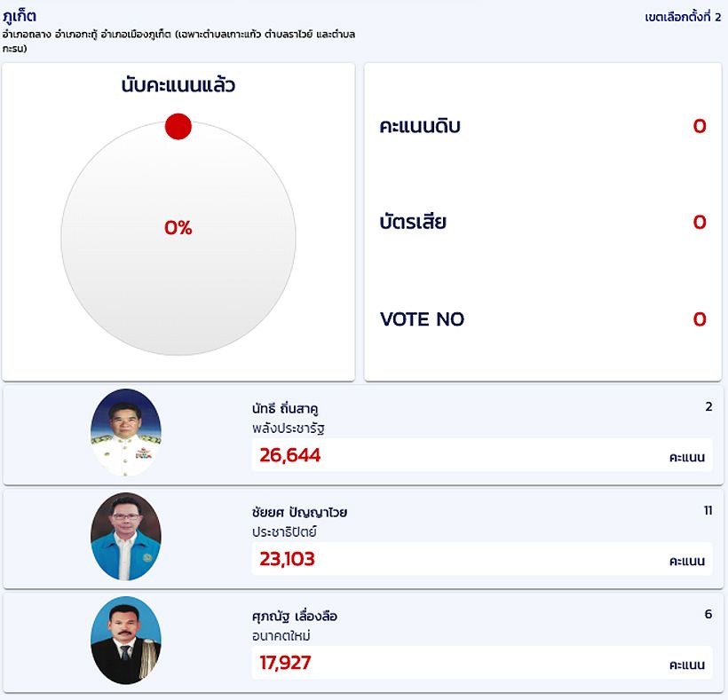Select the ภูเก็ต province title
This screenshot has height=700, width=728.
20,17
